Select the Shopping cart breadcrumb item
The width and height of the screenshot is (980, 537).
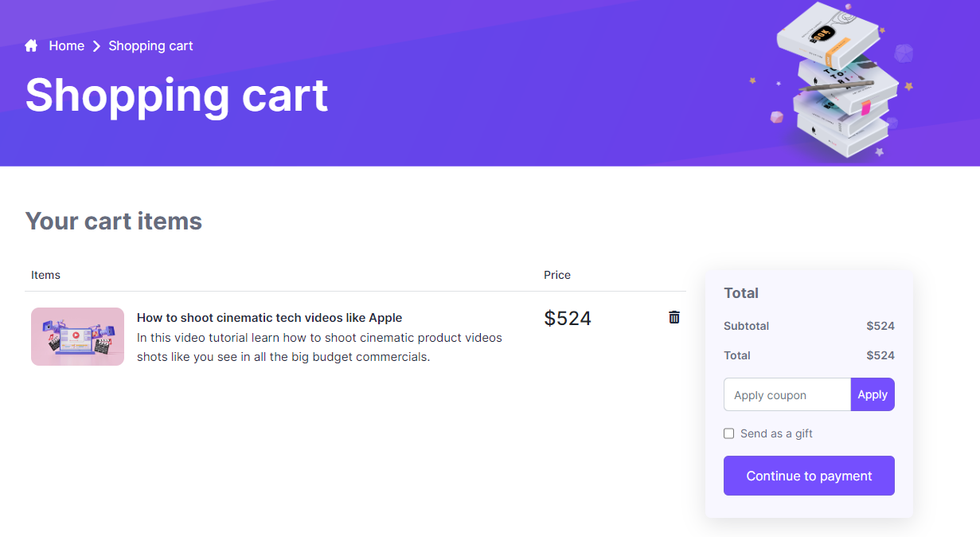click(x=150, y=46)
